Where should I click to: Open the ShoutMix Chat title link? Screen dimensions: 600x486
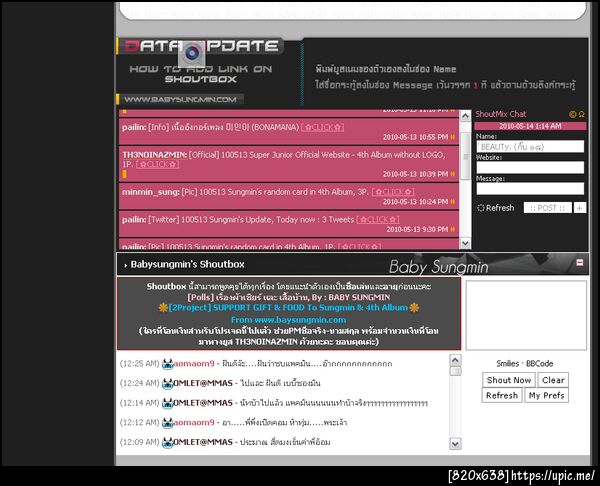tap(501, 114)
